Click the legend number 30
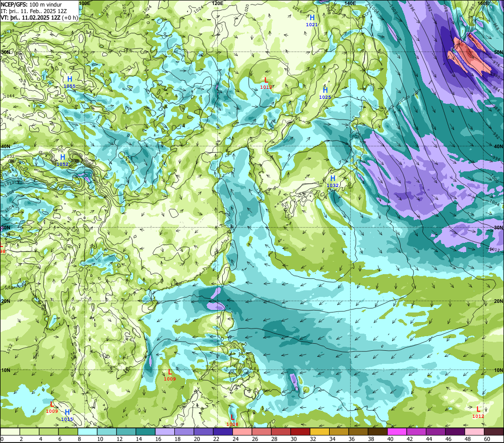 tap(293, 439)
